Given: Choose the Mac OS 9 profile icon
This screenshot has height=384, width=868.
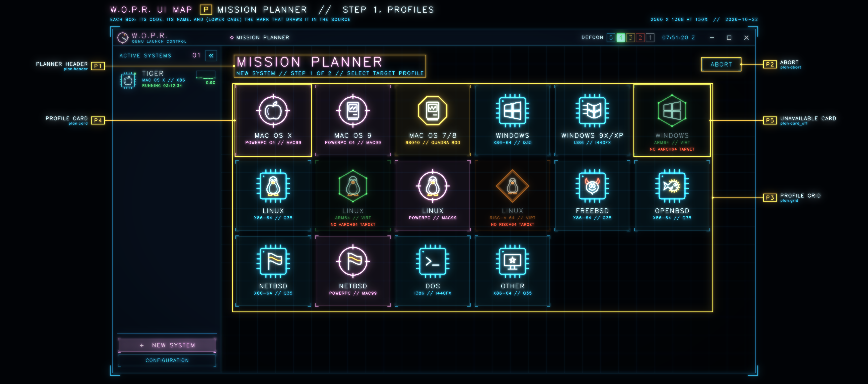Looking at the screenshot, I should click(x=353, y=111).
